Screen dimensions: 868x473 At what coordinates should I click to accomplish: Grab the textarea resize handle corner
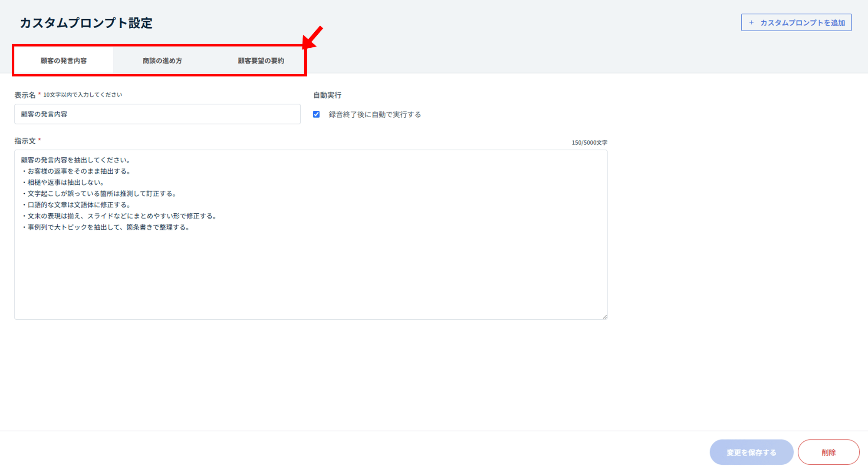605,317
